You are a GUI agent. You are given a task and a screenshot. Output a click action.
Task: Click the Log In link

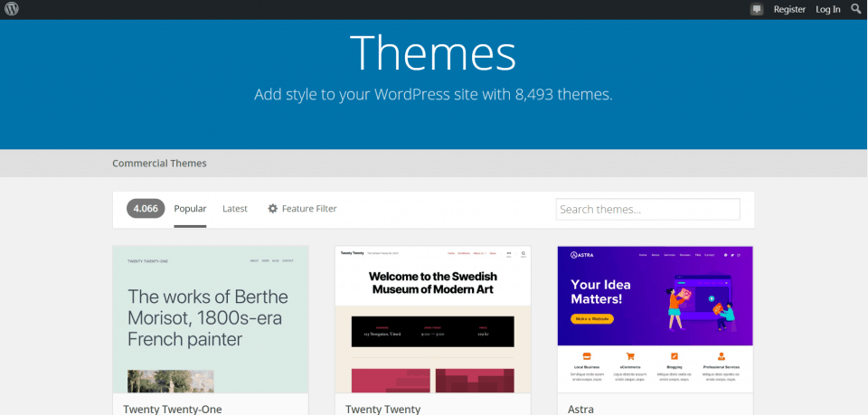[827, 9]
